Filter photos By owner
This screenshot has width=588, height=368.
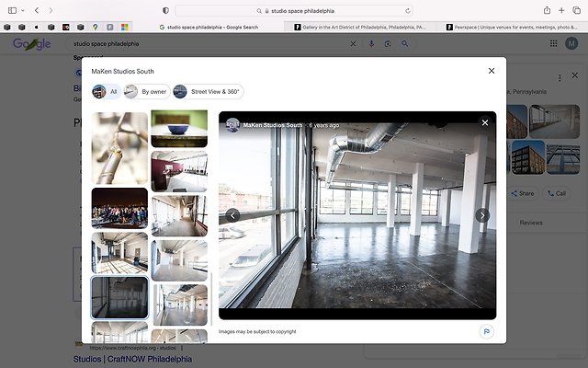coord(147,92)
